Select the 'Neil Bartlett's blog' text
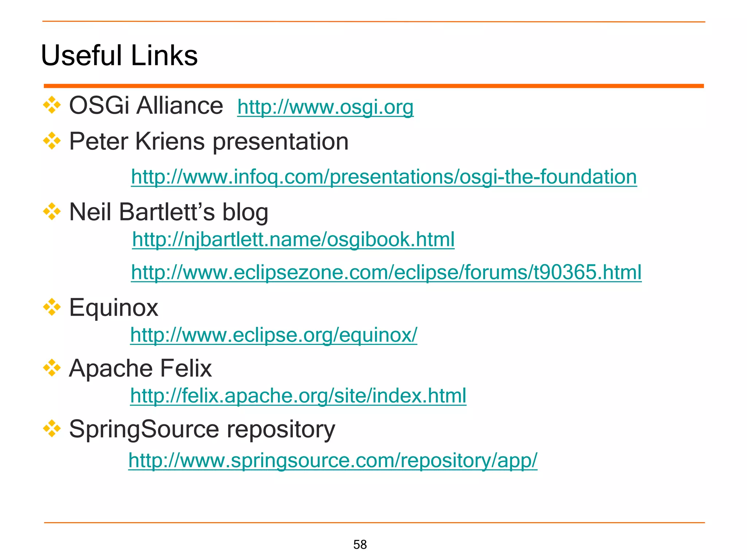The width and height of the screenshot is (747, 560). (169, 212)
